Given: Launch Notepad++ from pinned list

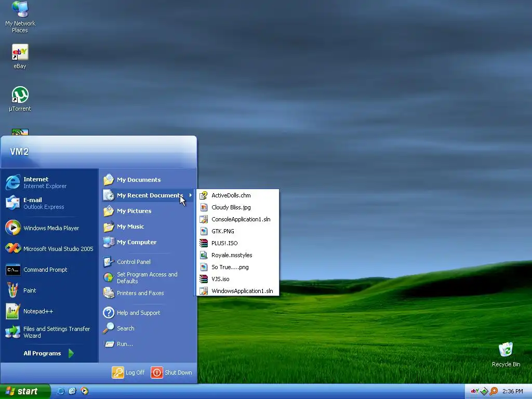Looking at the screenshot, I should point(49,311).
